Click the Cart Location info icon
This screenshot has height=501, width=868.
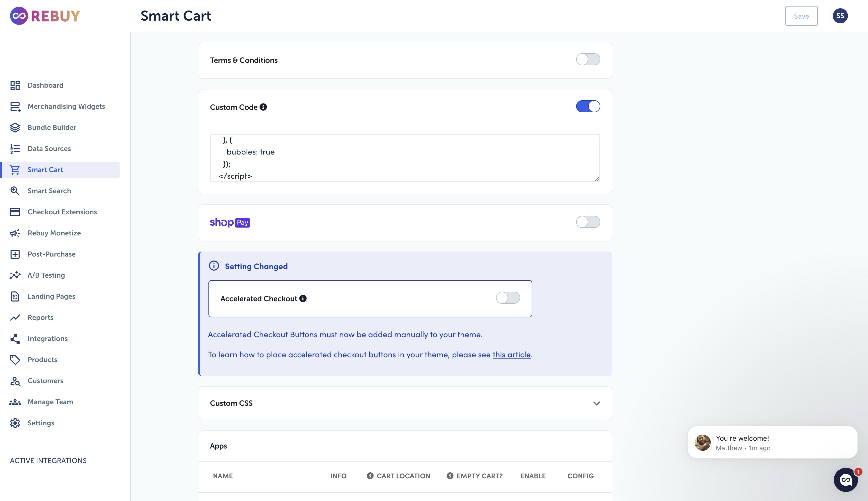point(370,476)
